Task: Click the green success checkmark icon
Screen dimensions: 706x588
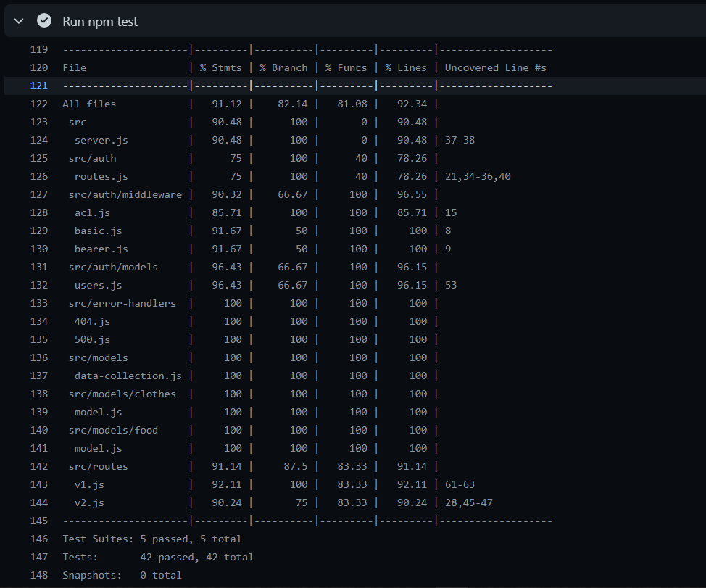Action: tap(44, 21)
